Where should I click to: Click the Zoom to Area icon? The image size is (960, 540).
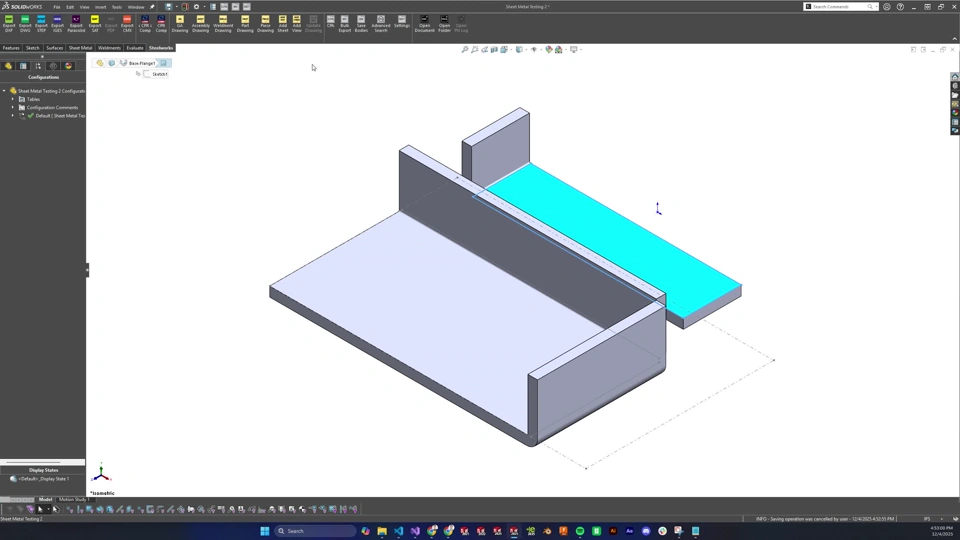coord(474,50)
